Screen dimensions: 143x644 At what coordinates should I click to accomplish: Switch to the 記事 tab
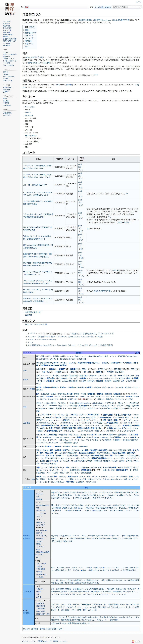click(22, 7)
